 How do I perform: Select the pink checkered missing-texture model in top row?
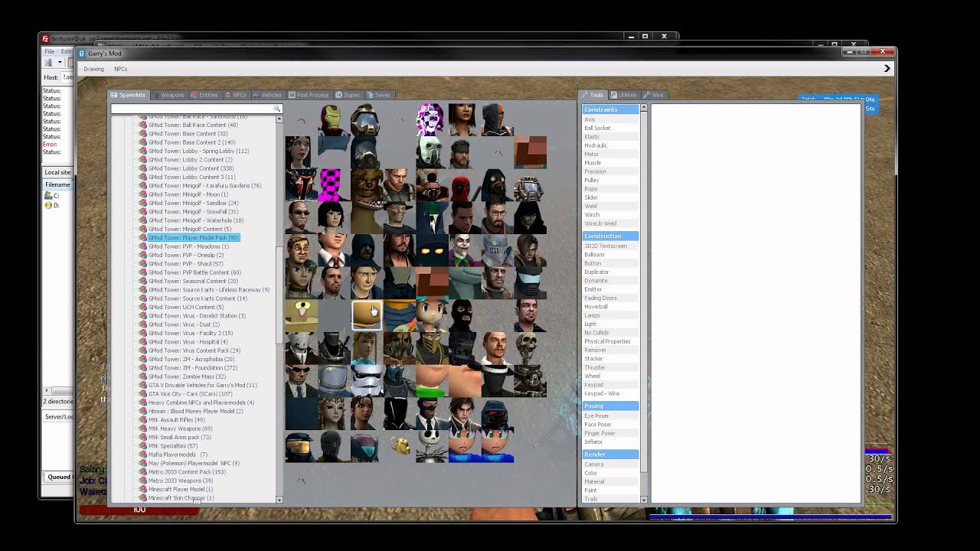coord(432,119)
